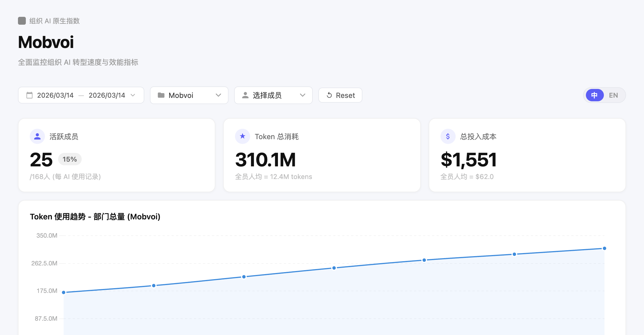The width and height of the screenshot is (644, 335).
Task: Click the Reset button
Action: coord(340,95)
